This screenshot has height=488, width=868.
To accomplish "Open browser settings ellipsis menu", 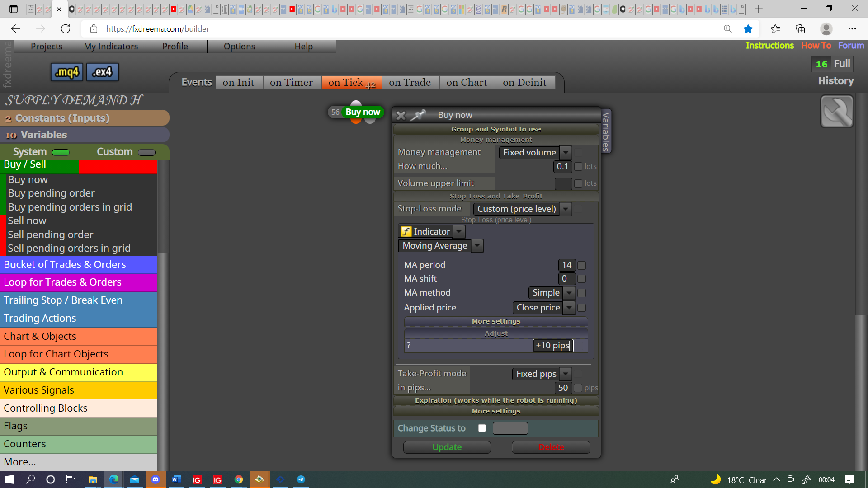I will (852, 29).
